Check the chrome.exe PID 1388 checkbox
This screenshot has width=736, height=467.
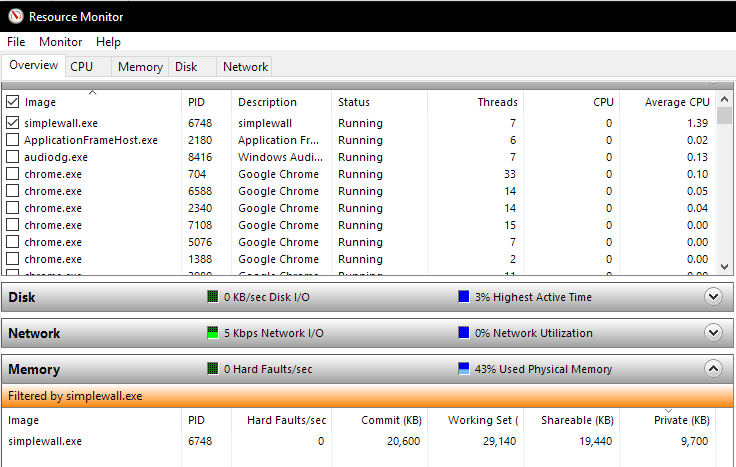(x=13, y=259)
